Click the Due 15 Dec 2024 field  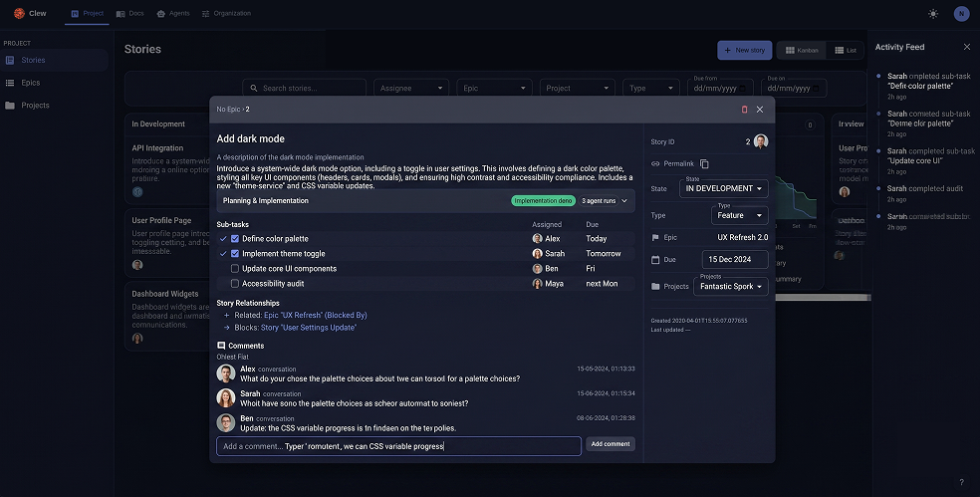[735, 259]
